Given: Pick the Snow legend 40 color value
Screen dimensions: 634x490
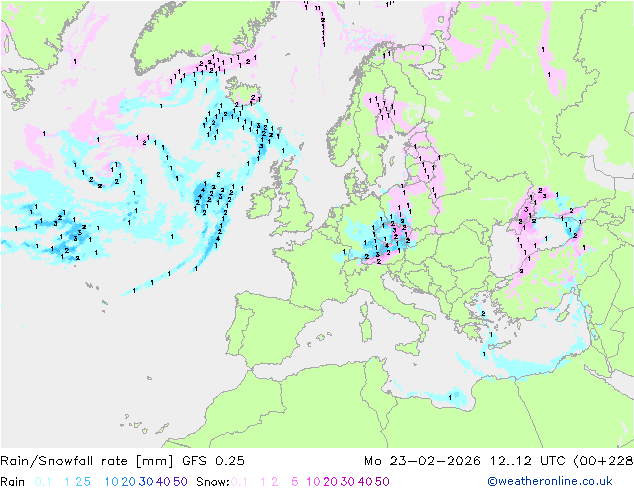Looking at the screenshot, I should click(365, 482).
